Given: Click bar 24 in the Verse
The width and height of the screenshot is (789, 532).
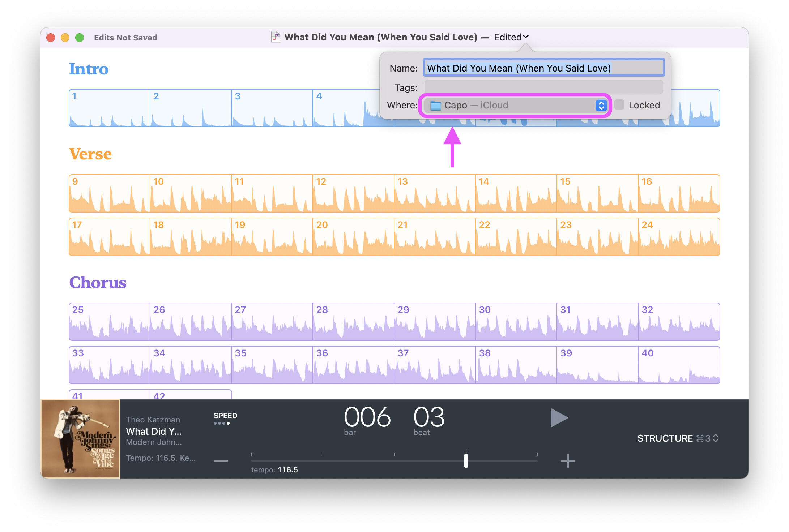Looking at the screenshot, I should pyautogui.click(x=679, y=237).
